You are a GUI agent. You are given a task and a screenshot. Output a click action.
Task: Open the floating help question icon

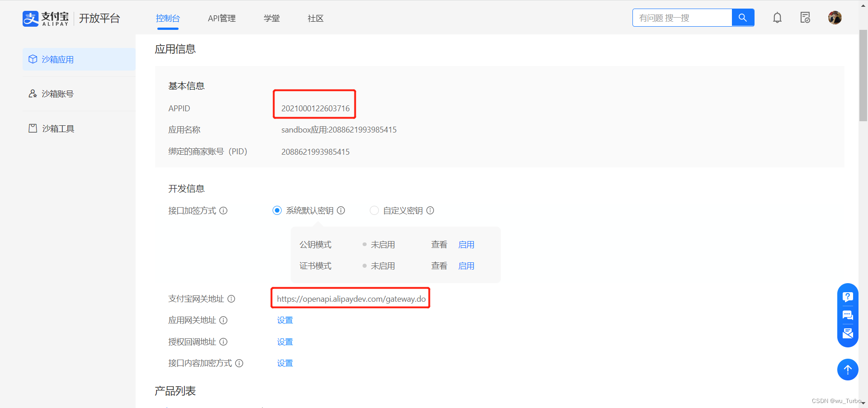848,297
